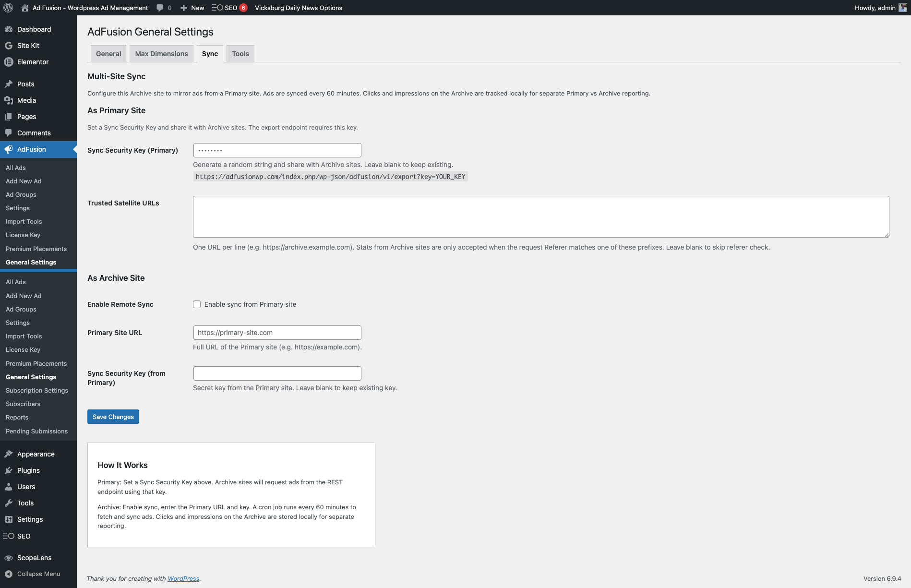Screen dimensions: 911x588
Task: Switch to the Max Dimensions tab
Action: click(x=161, y=54)
